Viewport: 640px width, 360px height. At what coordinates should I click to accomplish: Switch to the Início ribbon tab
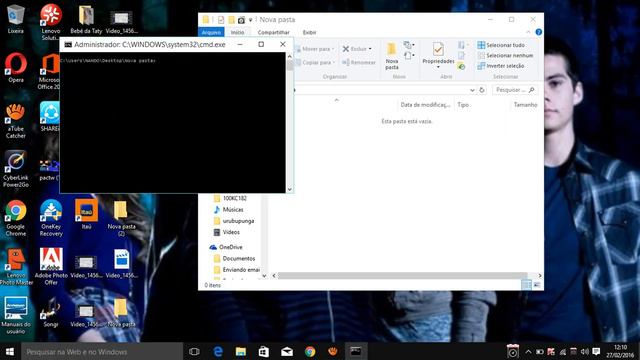[x=238, y=32]
